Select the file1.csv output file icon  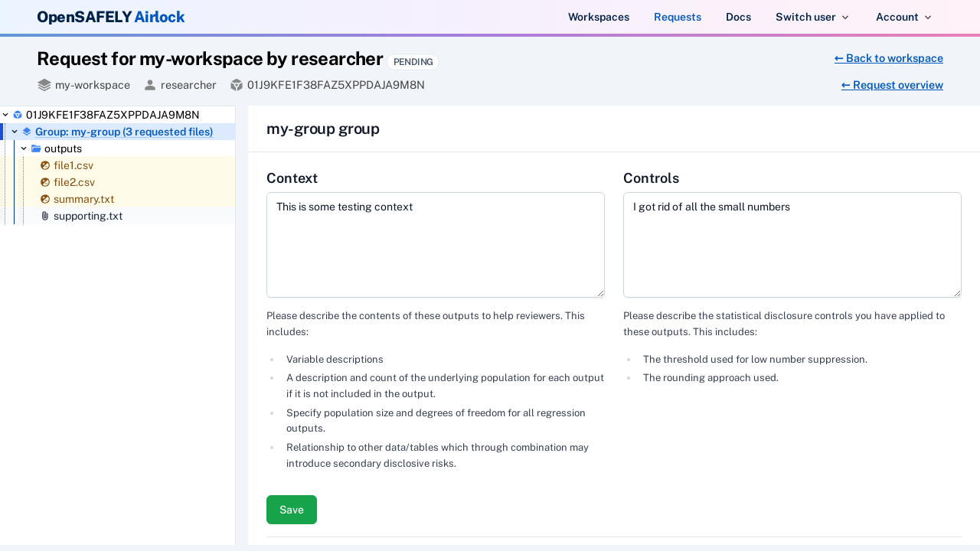44,165
